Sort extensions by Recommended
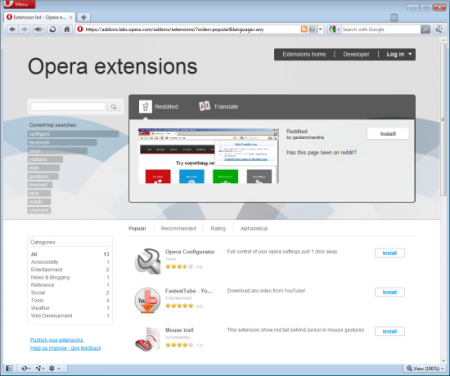 178,228
